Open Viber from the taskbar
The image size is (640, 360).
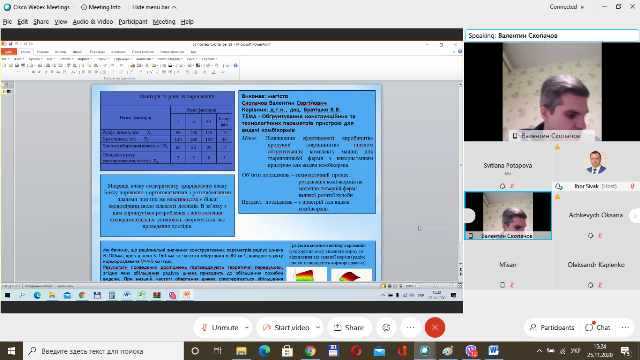tap(471, 351)
